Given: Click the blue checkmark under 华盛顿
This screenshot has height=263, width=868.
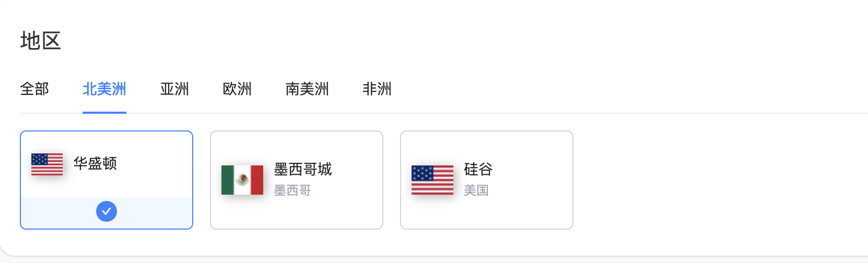Looking at the screenshot, I should pyautogui.click(x=107, y=211).
